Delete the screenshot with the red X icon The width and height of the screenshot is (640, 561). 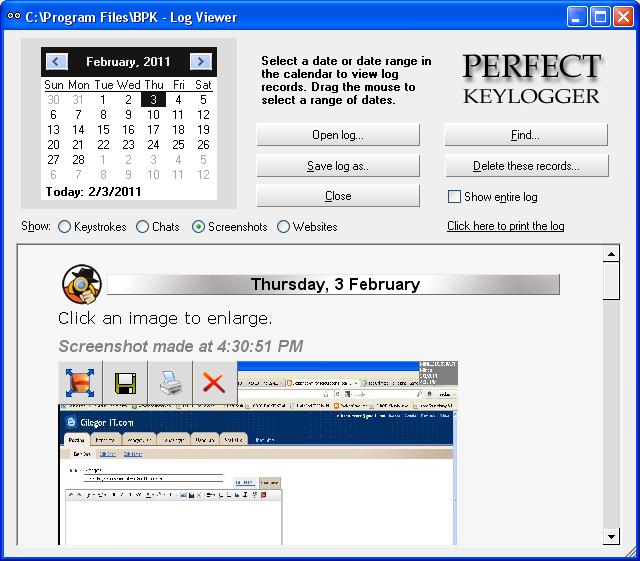tap(214, 383)
